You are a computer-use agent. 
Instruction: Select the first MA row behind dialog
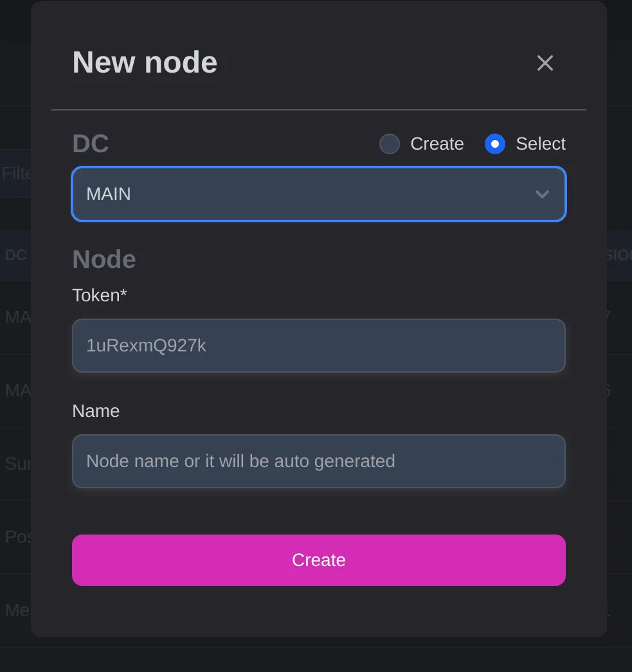click(x=17, y=317)
